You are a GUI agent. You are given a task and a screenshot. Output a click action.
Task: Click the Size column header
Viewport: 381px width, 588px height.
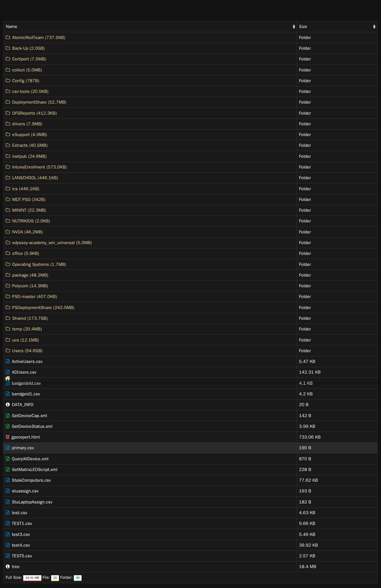[x=303, y=27]
